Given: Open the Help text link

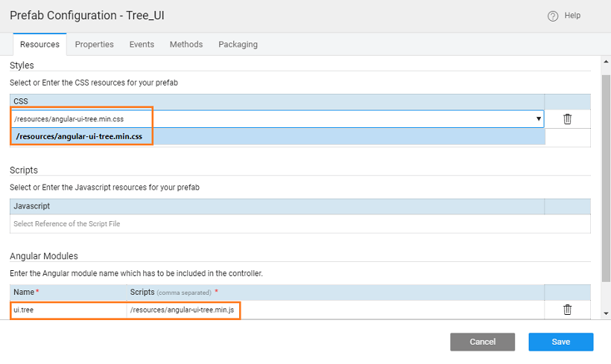Looking at the screenshot, I should [x=572, y=16].
